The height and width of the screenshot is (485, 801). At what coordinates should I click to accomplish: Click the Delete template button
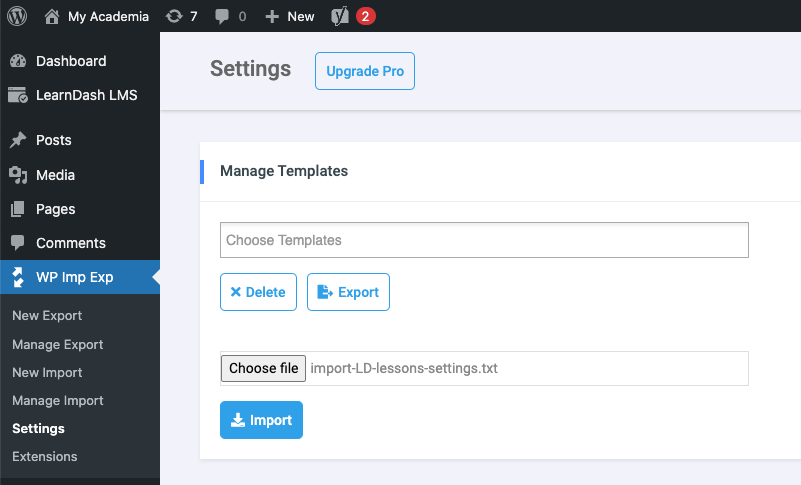(x=258, y=292)
